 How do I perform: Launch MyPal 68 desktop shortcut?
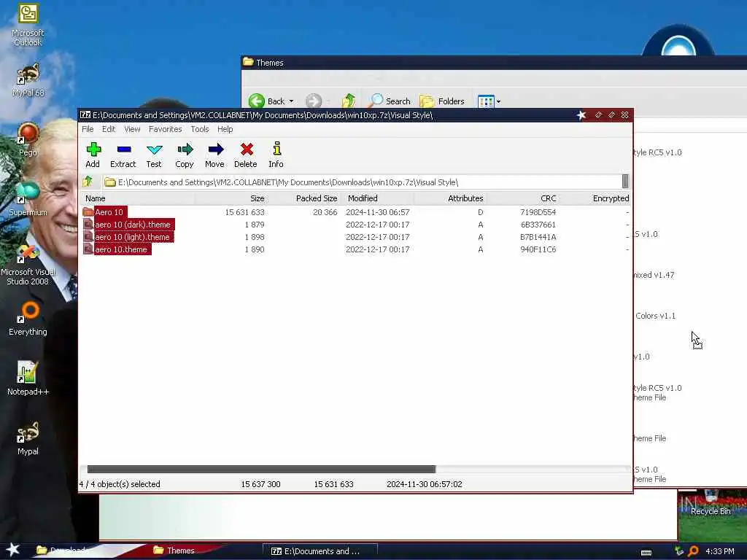(x=28, y=80)
